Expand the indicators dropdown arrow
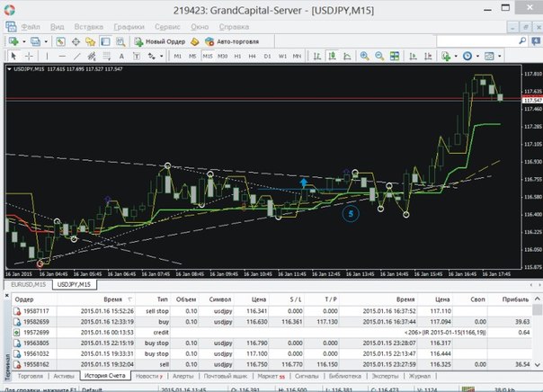Viewport: 543px width, 392px height. pos(456,56)
